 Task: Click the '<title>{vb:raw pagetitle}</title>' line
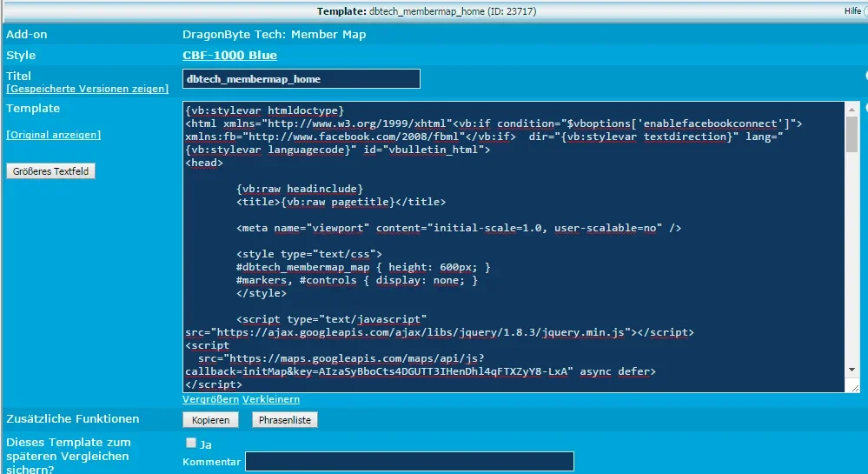(x=341, y=202)
